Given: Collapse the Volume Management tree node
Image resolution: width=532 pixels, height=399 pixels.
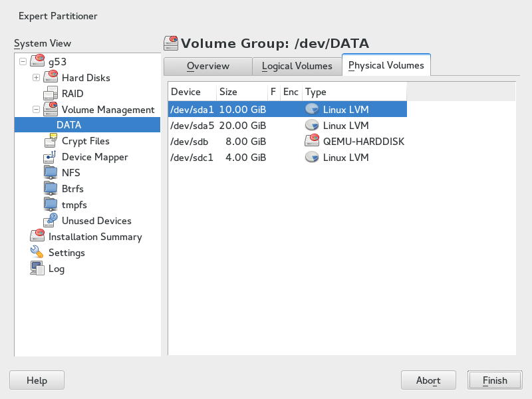Looking at the screenshot, I should [37, 110].
